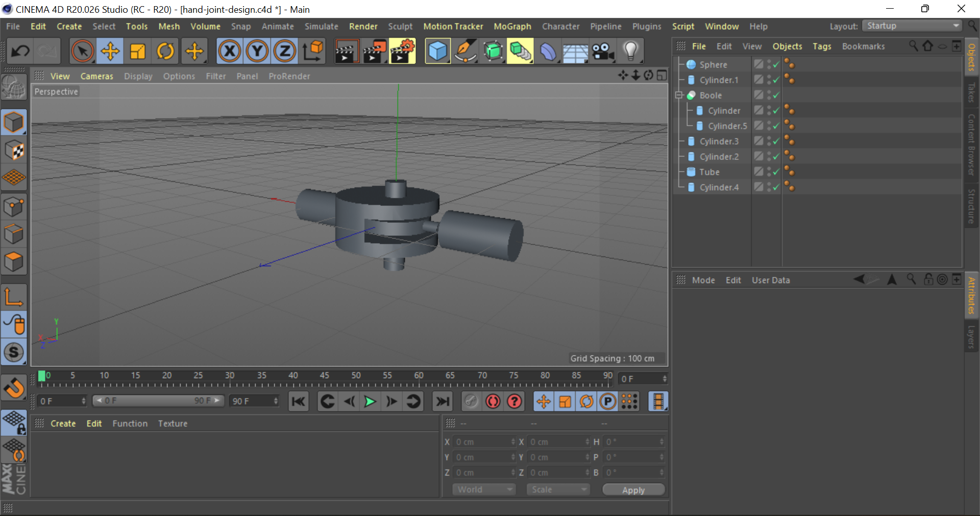
Task: Select the Tube object in Object Manager
Action: point(709,172)
